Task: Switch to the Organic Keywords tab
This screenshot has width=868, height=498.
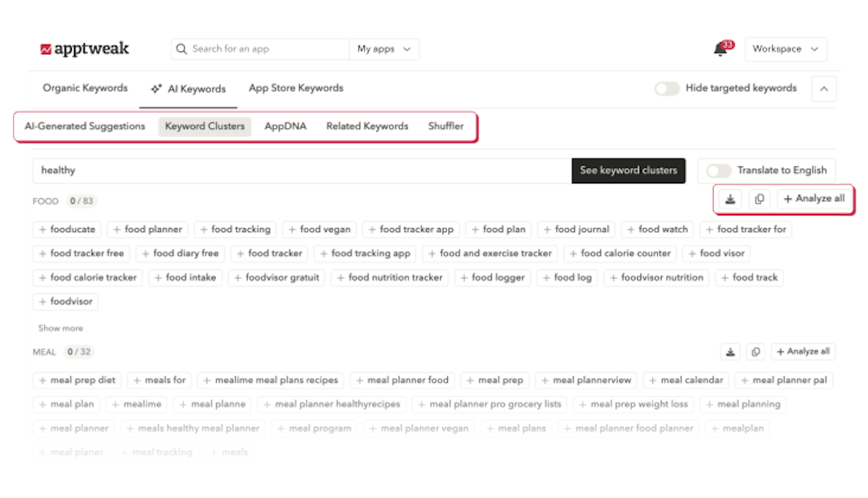Action: click(84, 88)
